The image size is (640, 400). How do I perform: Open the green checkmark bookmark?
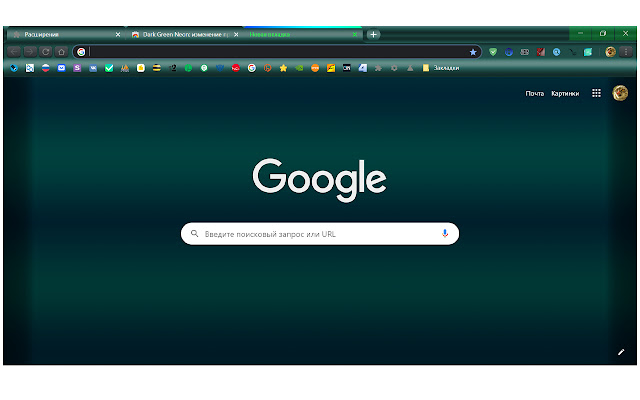click(x=109, y=68)
